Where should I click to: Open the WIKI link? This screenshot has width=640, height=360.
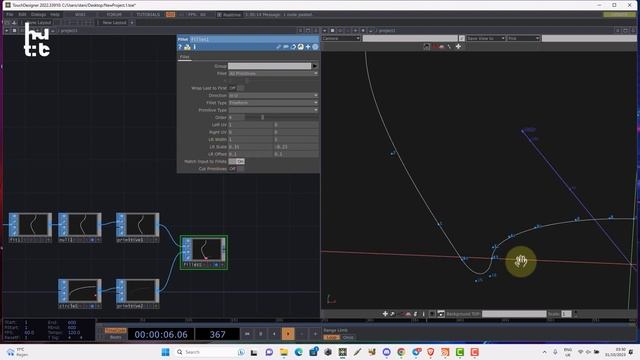click(x=80, y=15)
